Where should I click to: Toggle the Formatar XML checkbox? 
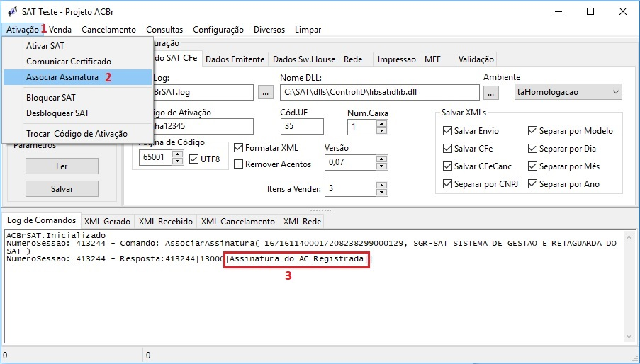[238, 148]
